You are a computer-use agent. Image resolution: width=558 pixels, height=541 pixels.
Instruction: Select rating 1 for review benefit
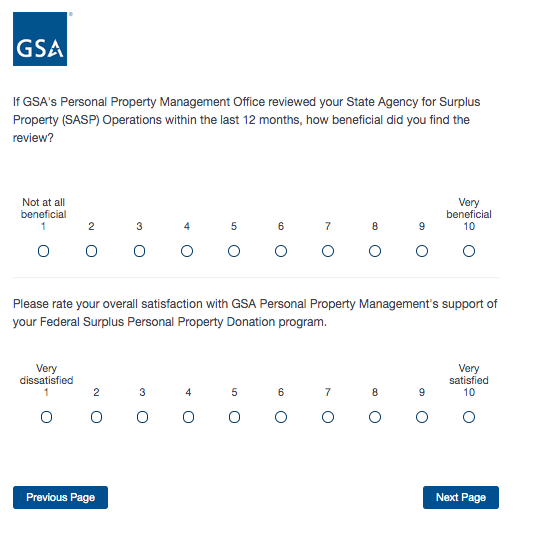coord(43,251)
